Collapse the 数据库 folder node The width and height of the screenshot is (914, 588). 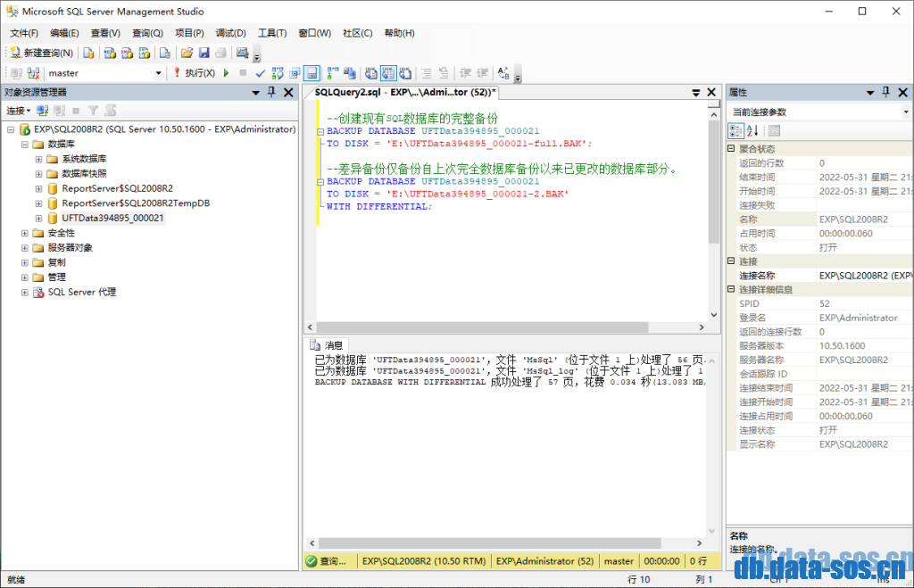coord(24,144)
